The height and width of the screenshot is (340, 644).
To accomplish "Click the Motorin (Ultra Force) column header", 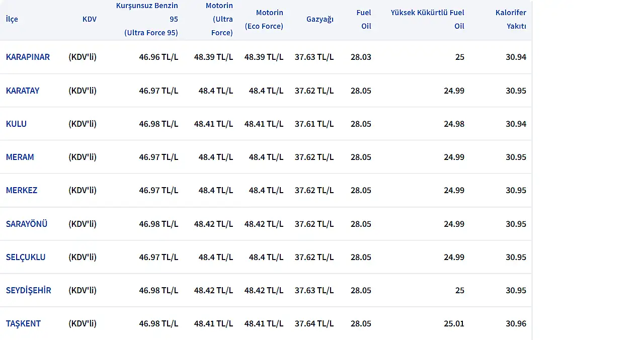I will (x=219, y=19).
